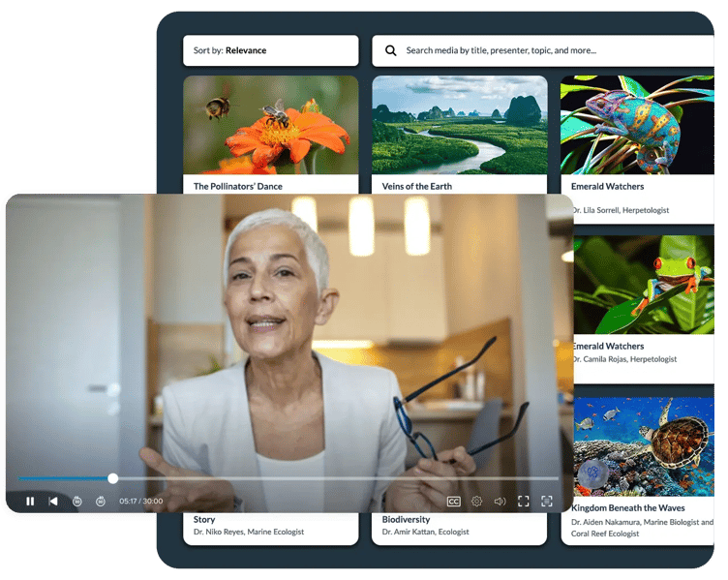Click the search media input field
The height and width of the screenshot is (580, 728).
pyautogui.click(x=552, y=50)
